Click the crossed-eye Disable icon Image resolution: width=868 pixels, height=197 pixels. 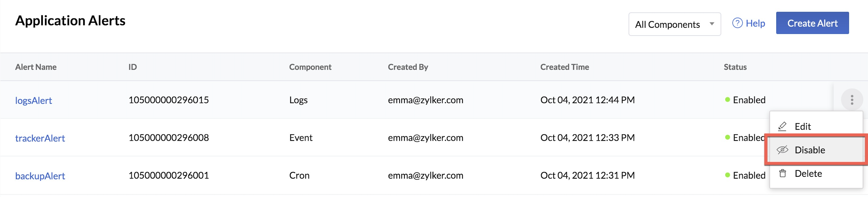(782, 150)
